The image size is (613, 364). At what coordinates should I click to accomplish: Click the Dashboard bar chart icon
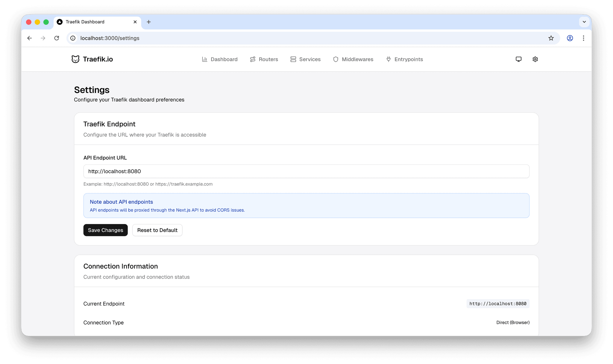pyautogui.click(x=205, y=59)
